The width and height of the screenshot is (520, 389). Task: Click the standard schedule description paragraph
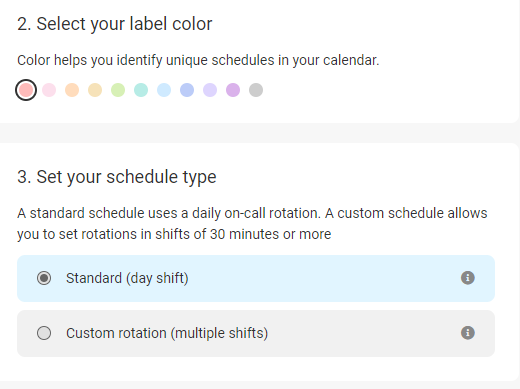pos(252,223)
